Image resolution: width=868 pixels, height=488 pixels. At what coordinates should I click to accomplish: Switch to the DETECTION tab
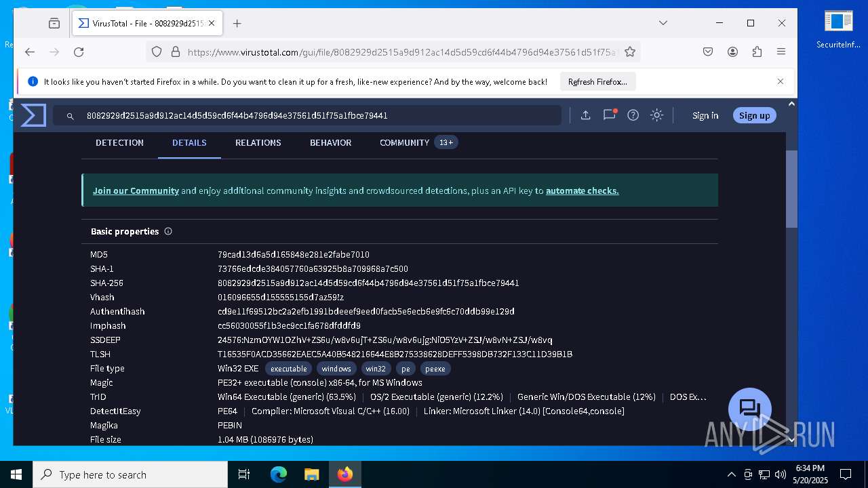(x=119, y=142)
